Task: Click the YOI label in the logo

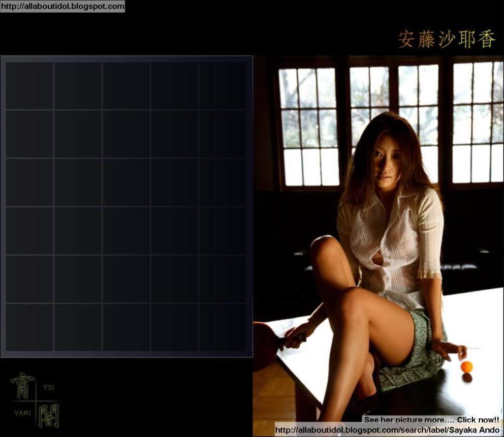Action: coord(49,387)
